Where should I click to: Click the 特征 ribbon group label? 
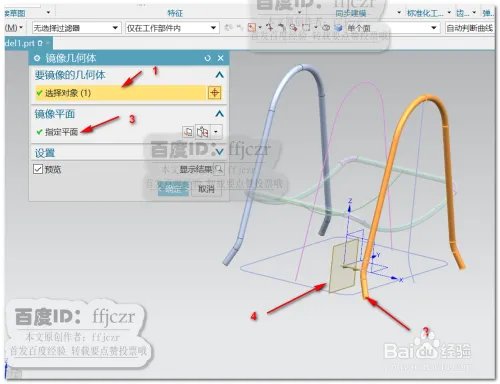(x=175, y=13)
